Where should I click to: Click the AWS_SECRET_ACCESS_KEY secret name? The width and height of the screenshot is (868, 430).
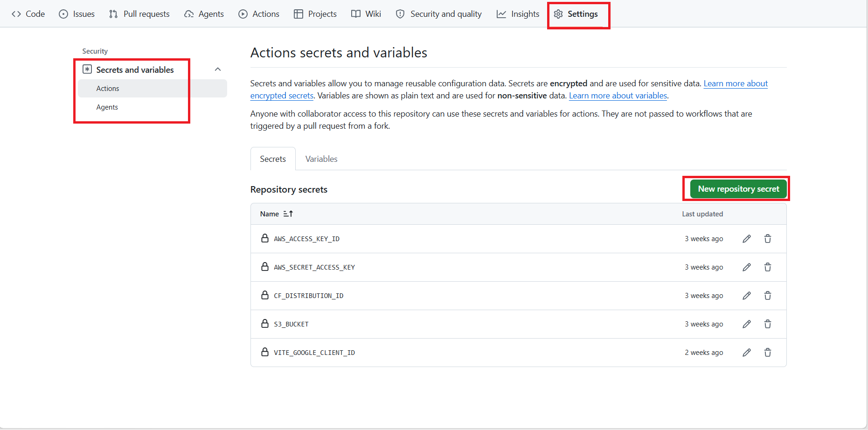[x=314, y=267]
